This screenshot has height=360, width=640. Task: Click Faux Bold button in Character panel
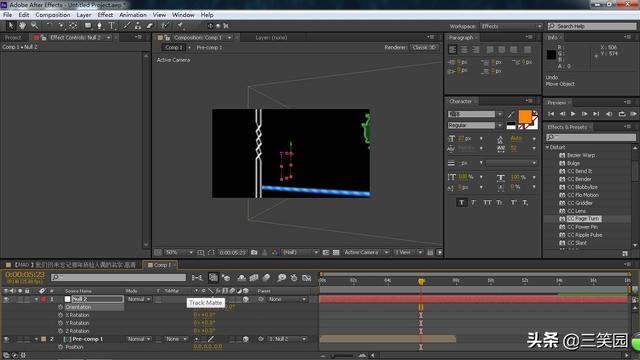point(462,202)
